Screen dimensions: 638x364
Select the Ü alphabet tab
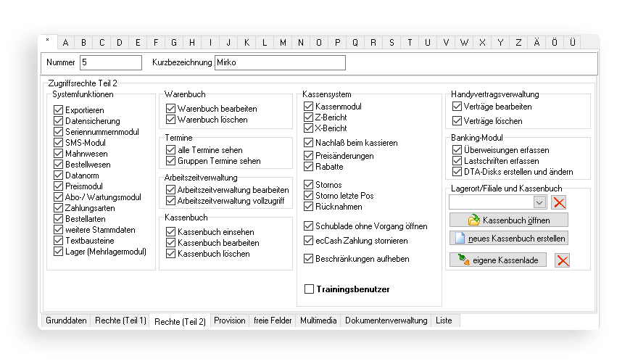(573, 42)
